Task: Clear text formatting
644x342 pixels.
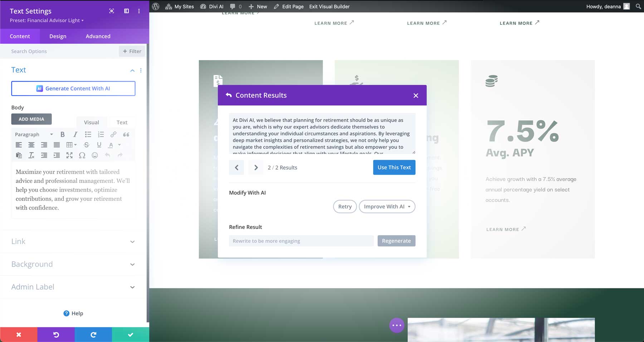Action: 31,155
